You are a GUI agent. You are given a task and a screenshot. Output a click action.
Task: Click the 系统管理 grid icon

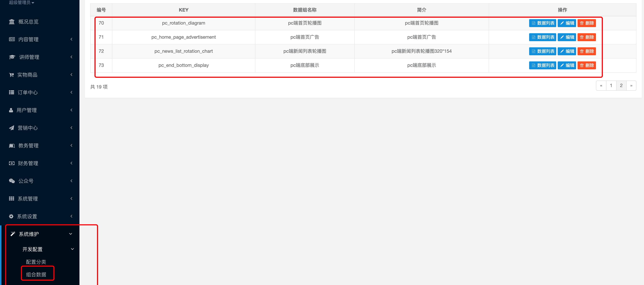tap(12, 198)
